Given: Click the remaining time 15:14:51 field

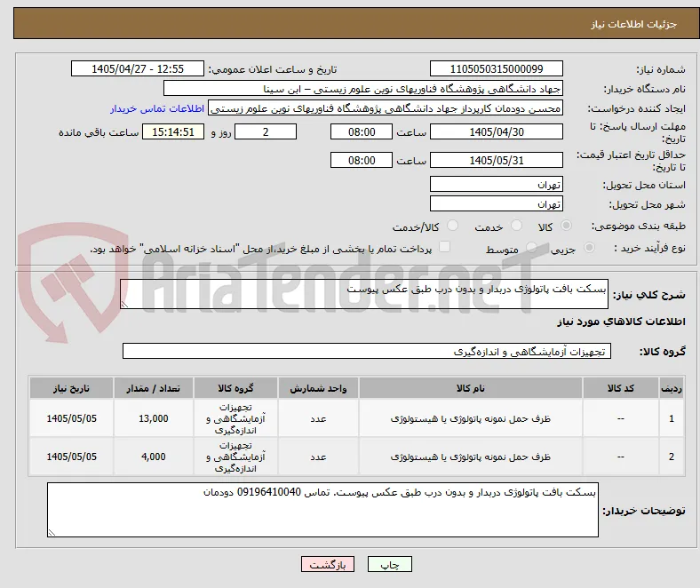Looking at the screenshot, I should (x=173, y=131).
